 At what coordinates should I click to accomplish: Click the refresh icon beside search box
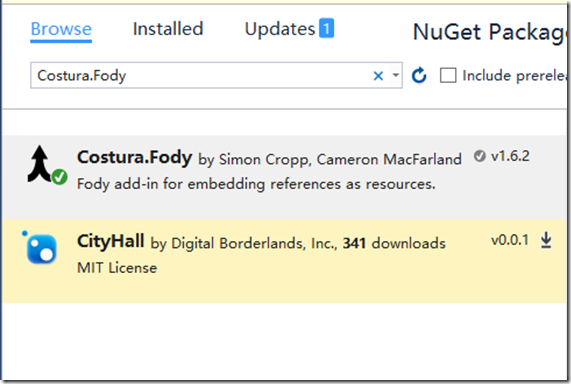pyautogui.click(x=419, y=75)
